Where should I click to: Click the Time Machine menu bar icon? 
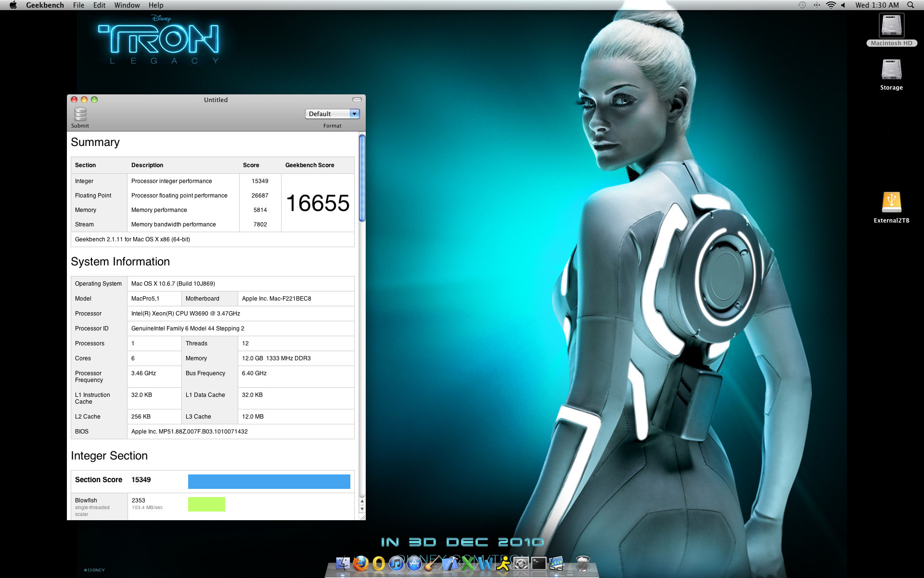(802, 5)
